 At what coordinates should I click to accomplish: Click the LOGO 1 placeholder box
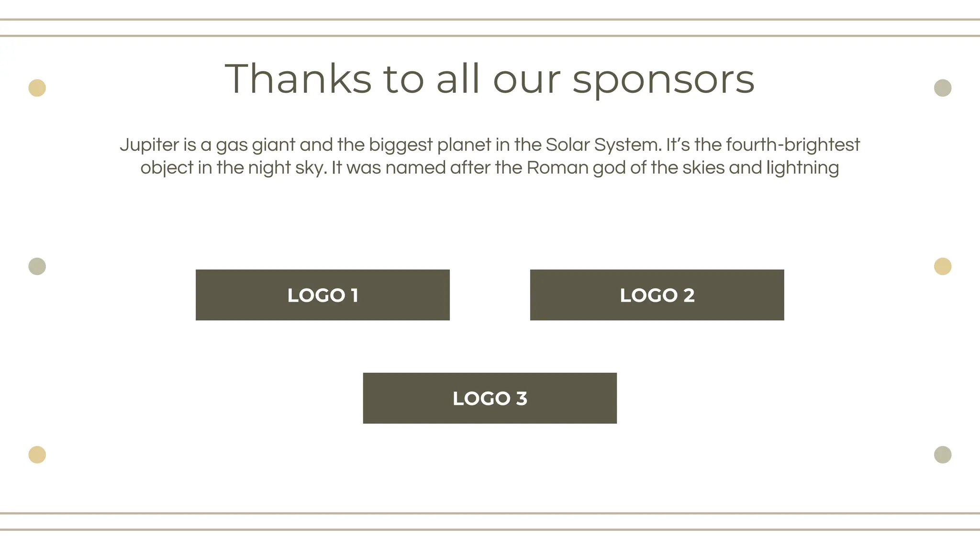pos(323,295)
